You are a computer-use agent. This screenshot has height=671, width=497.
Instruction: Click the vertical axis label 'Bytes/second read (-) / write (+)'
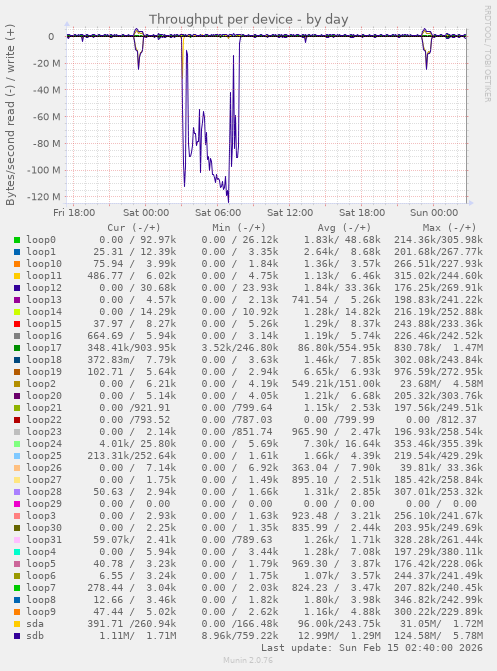[x=10, y=115]
